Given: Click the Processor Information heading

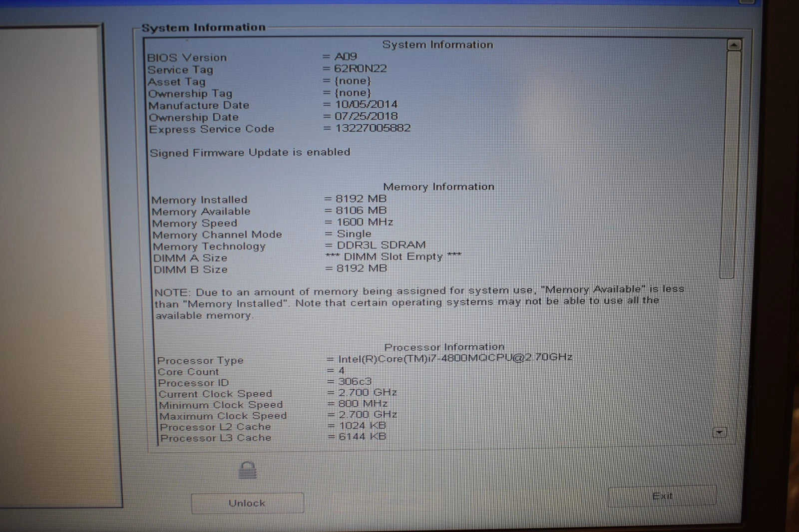Looking at the screenshot, I should (x=444, y=347).
